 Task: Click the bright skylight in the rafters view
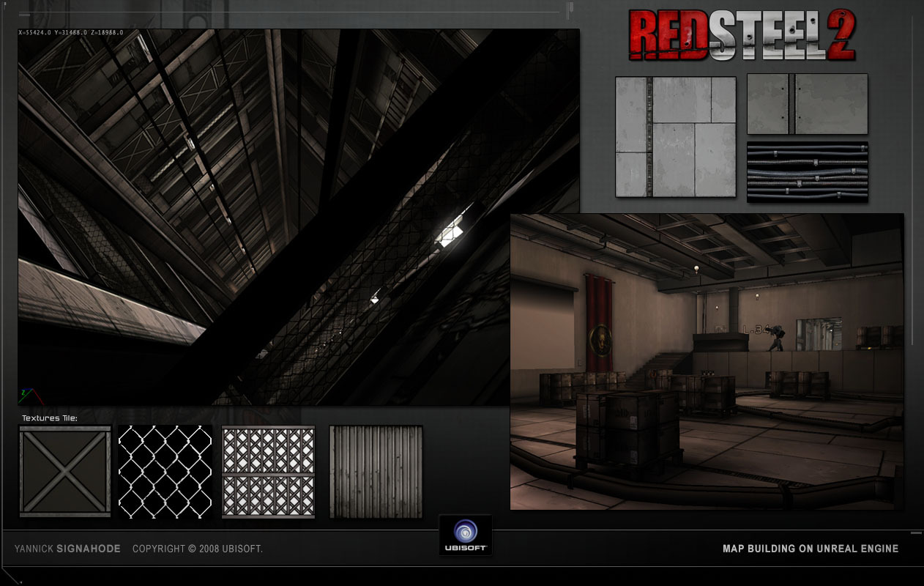(x=450, y=233)
